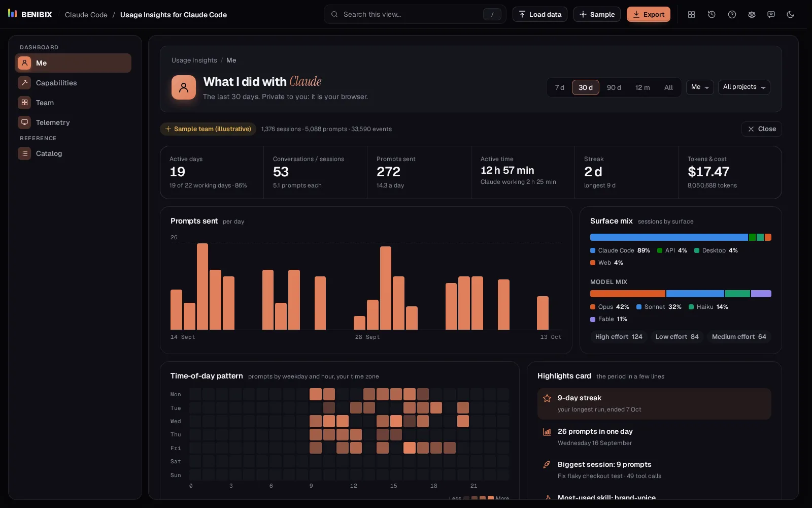
Task: Click the Telemetry monitor icon
Action: (24, 122)
